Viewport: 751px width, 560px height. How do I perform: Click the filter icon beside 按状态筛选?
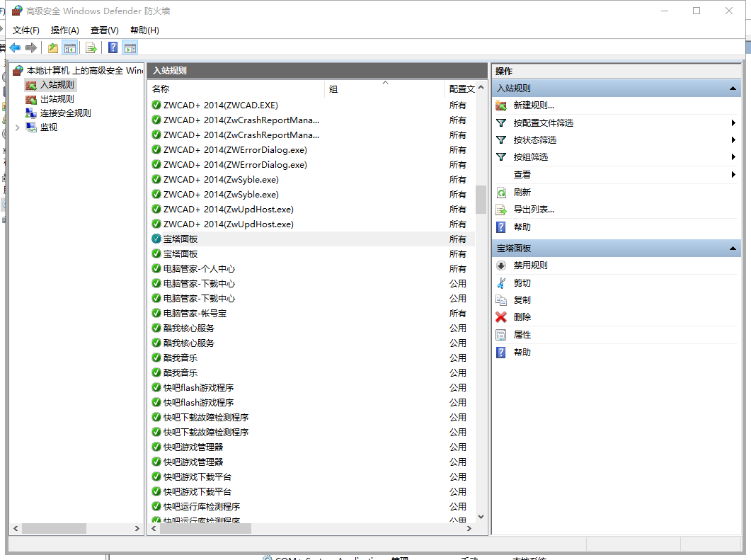(x=501, y=140)
